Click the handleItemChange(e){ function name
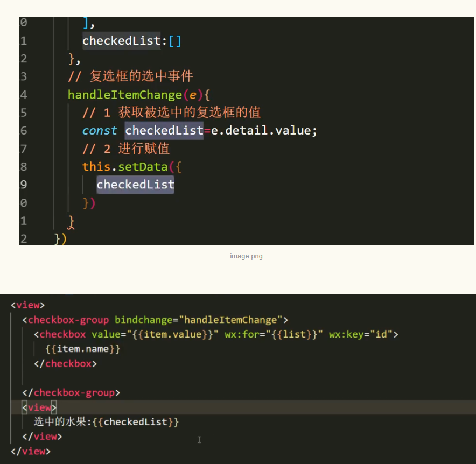This screenshot has width=476, height=464. (x=124, y=95)
